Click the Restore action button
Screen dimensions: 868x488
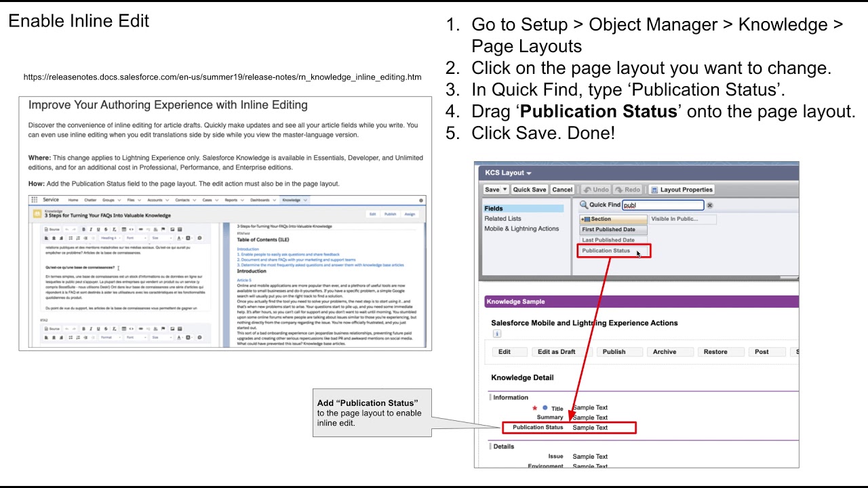(x=722, y=352)
